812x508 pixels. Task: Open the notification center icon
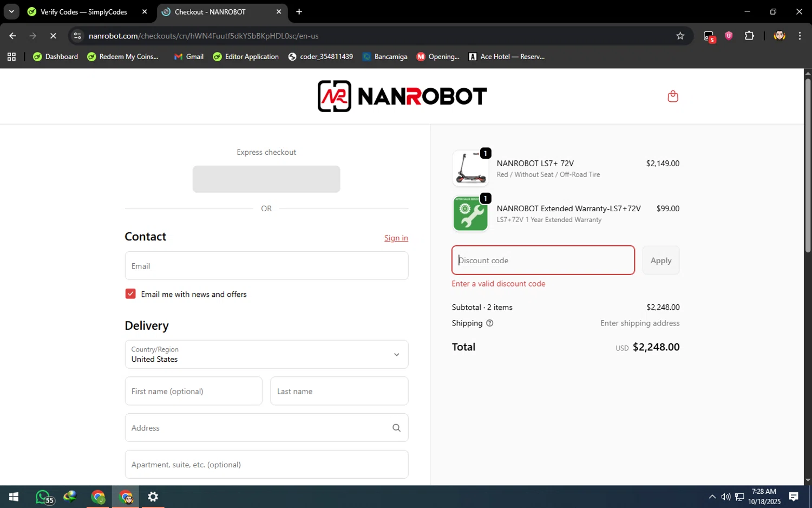[794, 497]
